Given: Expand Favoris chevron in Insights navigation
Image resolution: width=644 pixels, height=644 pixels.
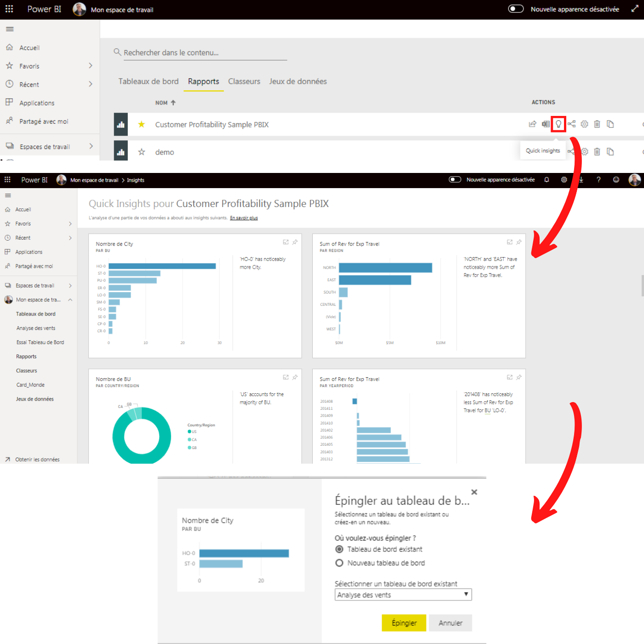Looking at the screenshot, I should [70, 224].
